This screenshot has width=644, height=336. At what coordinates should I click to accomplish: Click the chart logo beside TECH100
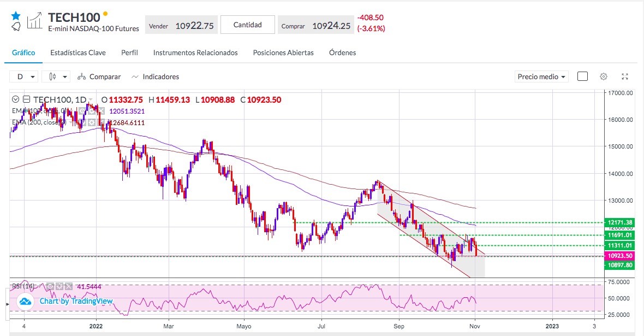coord(34,21)
